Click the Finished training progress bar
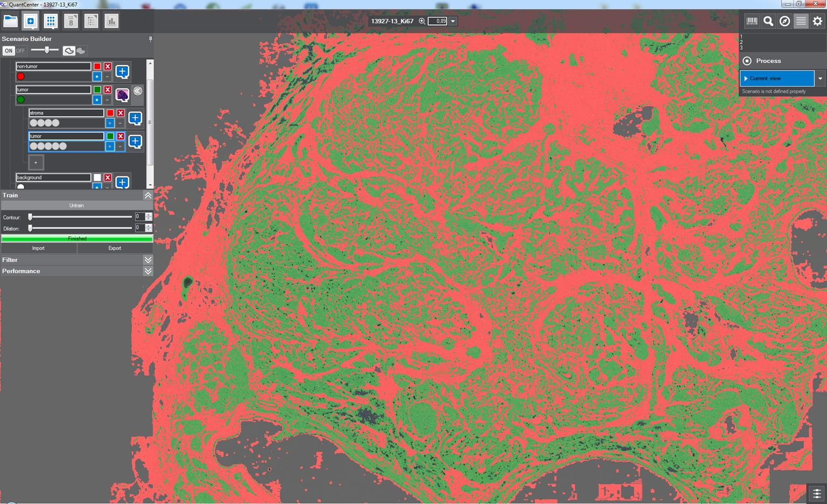Viewport: 827px width, 504px height. click(77, 238)
